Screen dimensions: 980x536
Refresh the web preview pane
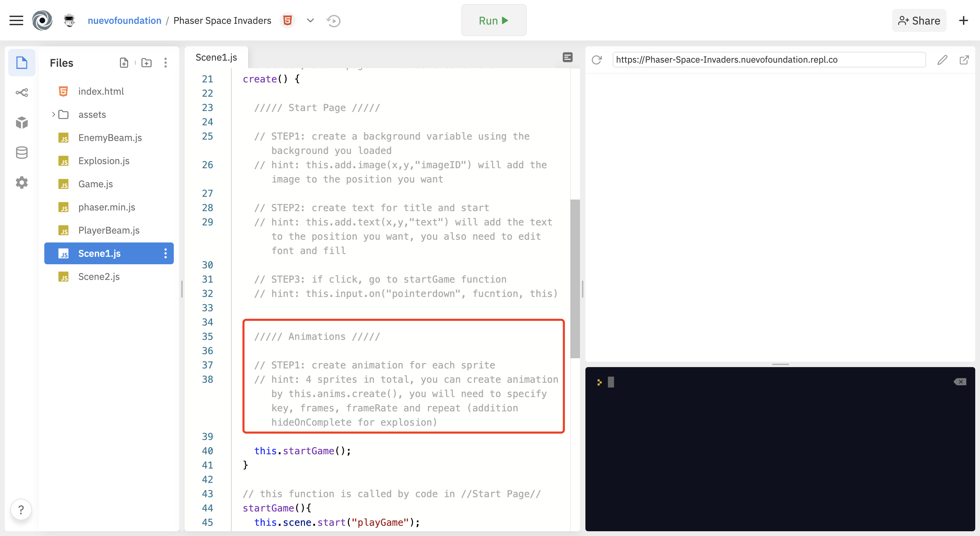click(x=597, y=60)
